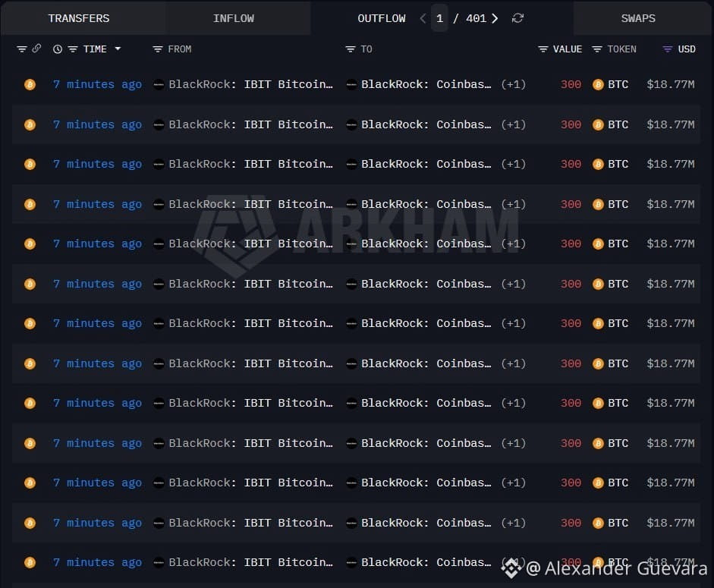
Task: Expand the sixth row's (+1) recipients
Action: click(513, 284)
